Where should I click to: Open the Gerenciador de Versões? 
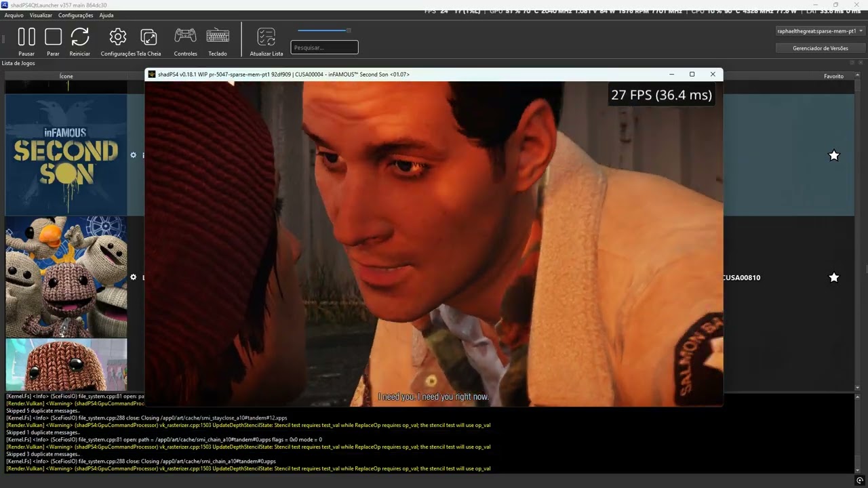coord(821,48)
